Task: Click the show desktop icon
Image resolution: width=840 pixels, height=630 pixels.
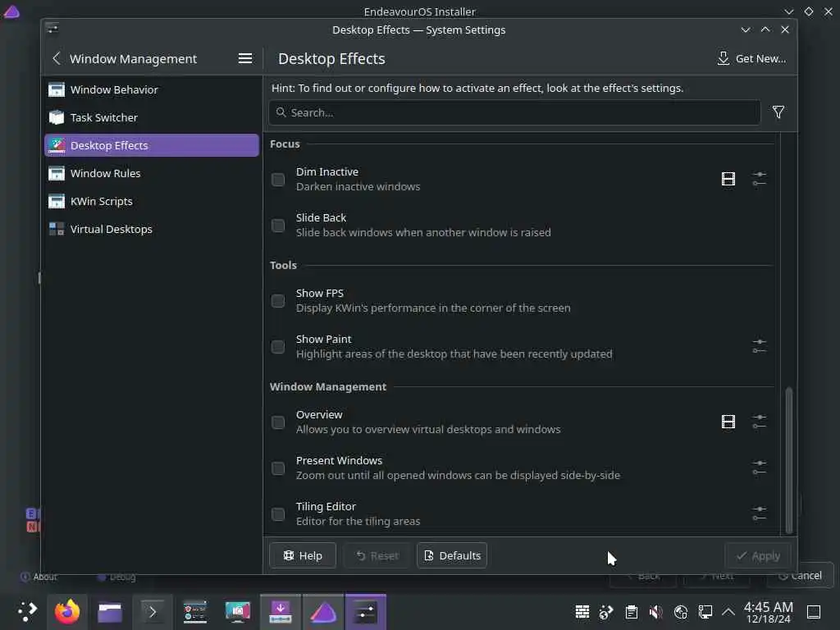Action: tap(814, 612)
